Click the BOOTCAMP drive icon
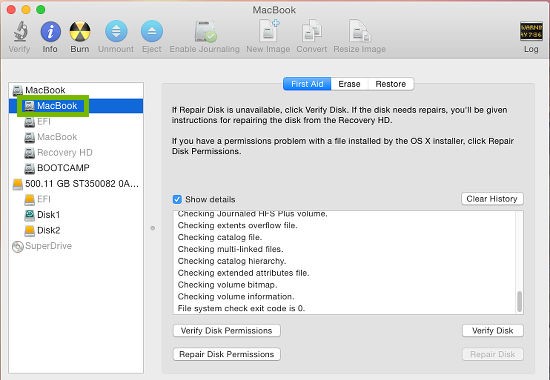550x380 pixels. [x=29, y=168]
